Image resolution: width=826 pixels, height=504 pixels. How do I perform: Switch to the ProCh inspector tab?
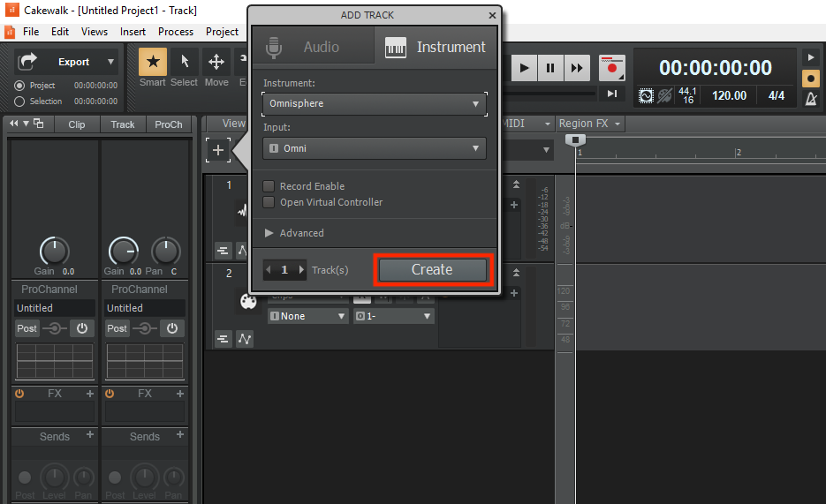tap(169, 124)
